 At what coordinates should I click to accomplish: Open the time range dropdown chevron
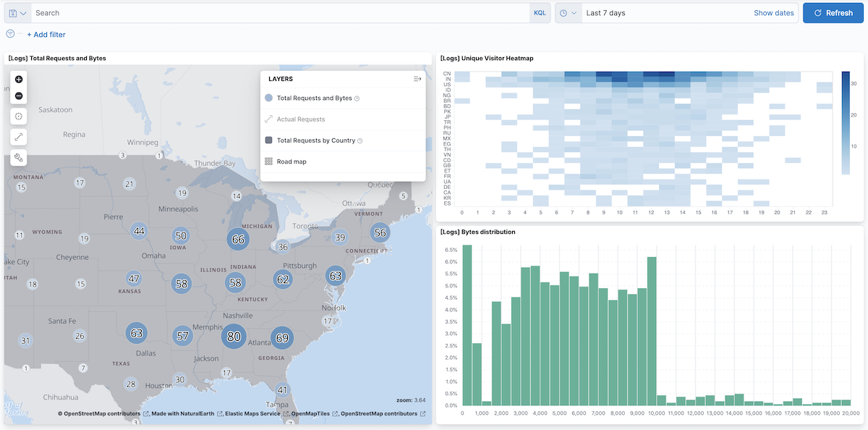pyautogui.click(x=573, y=12)
